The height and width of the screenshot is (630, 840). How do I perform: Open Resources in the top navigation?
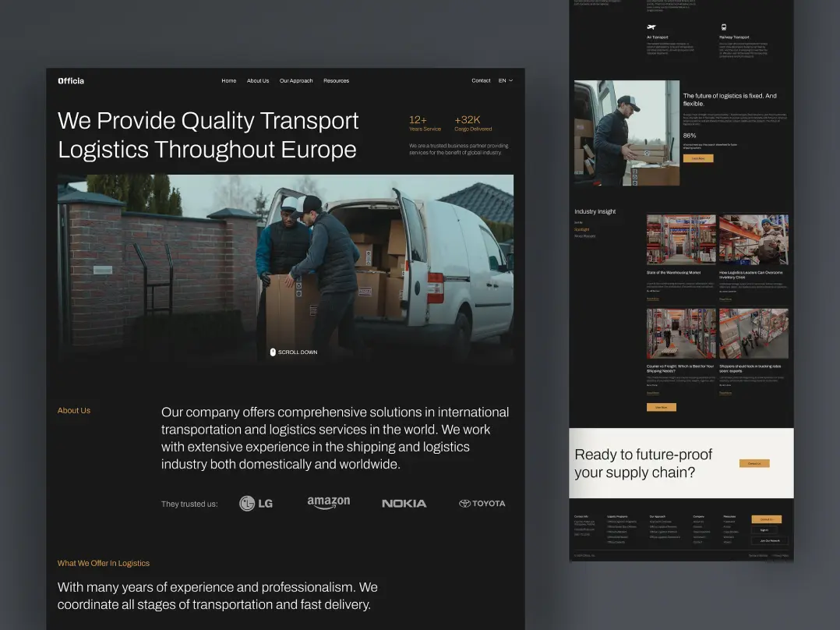336,81
